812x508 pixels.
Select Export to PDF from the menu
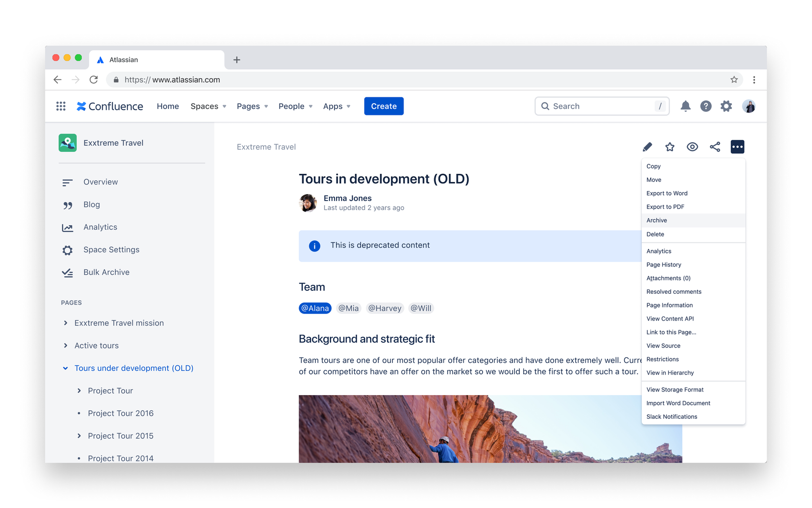coord(665,206)
